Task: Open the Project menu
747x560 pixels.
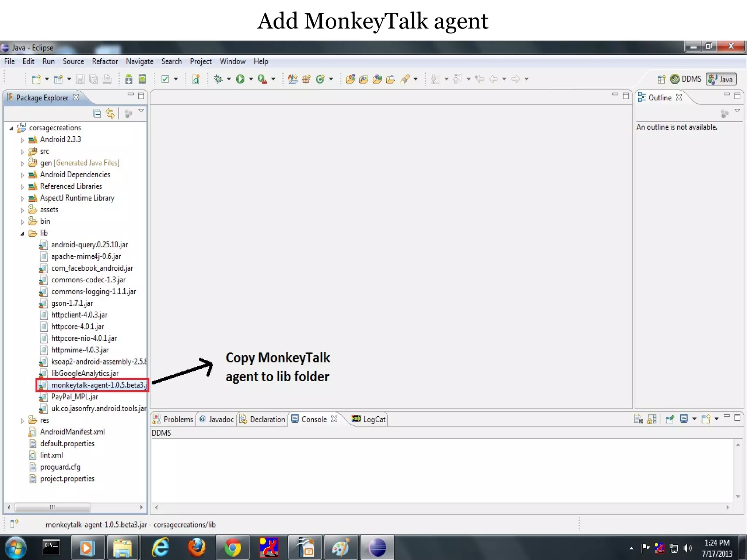Action: [201, 61]
